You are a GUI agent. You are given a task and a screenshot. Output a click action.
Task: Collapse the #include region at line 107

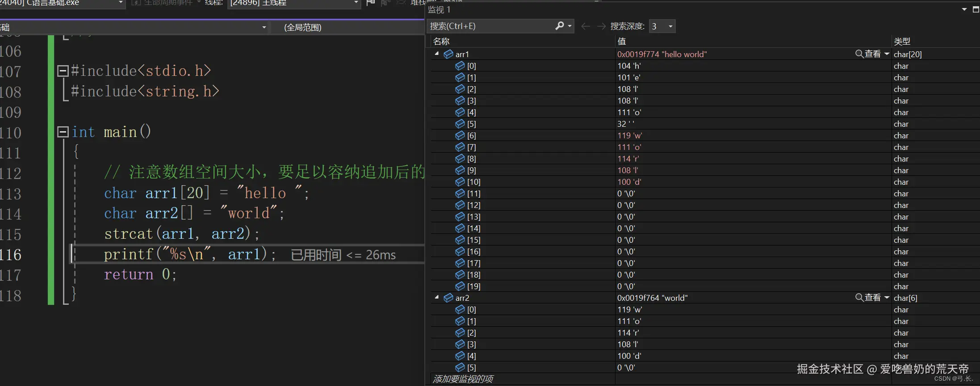[x=63, y=71]
